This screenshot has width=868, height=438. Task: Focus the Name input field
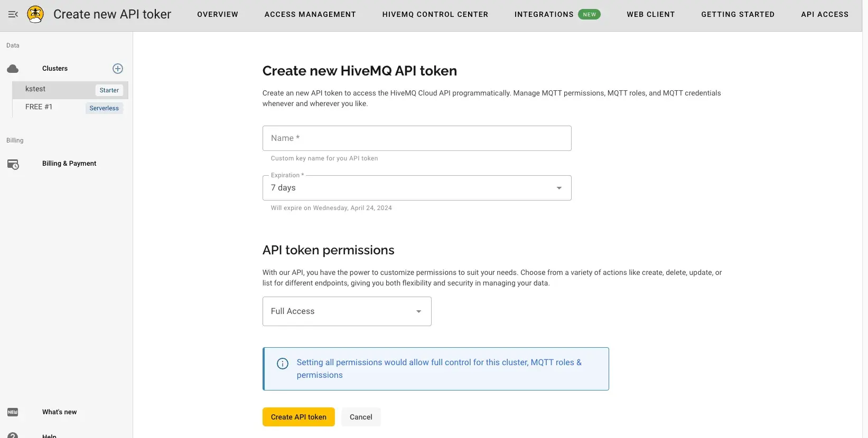(417, 138)
